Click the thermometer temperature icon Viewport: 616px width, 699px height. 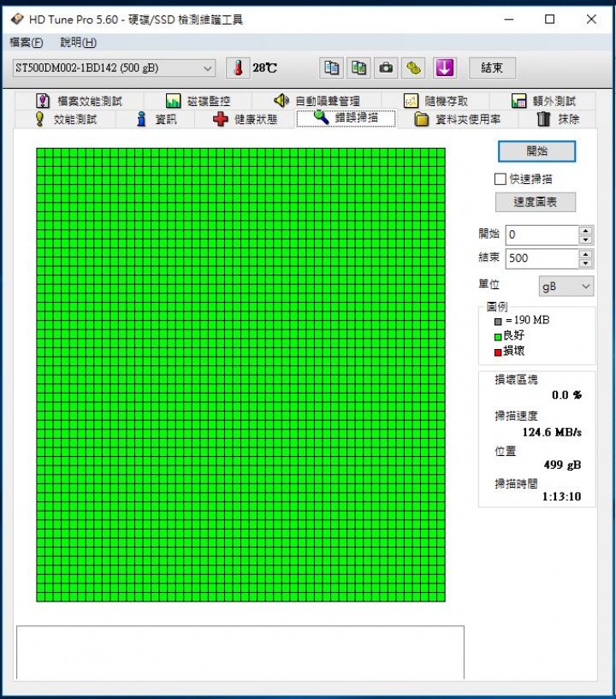tap(238, 68)
